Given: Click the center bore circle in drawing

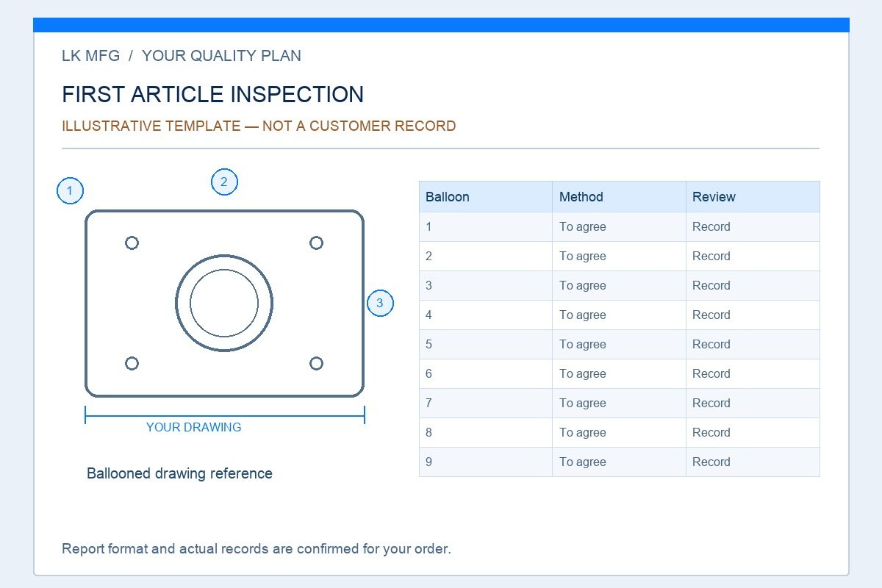Looking at the screenshot, I should pos(224,303).
